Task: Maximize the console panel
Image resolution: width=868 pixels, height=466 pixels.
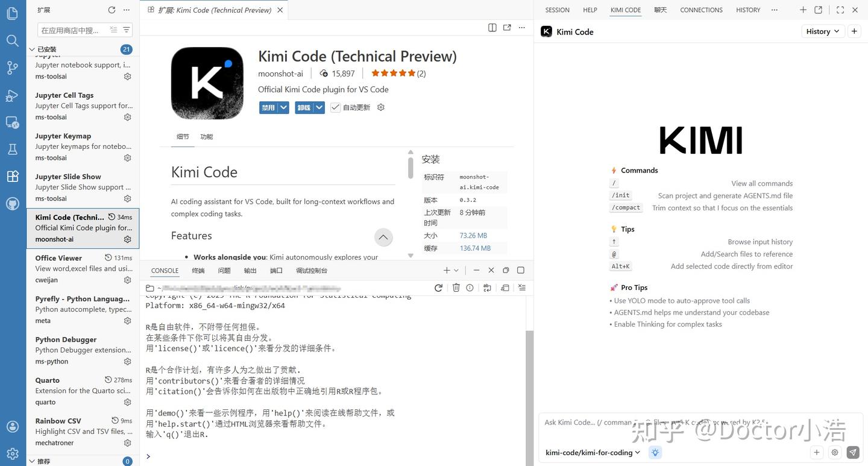Action: point(520,270)
